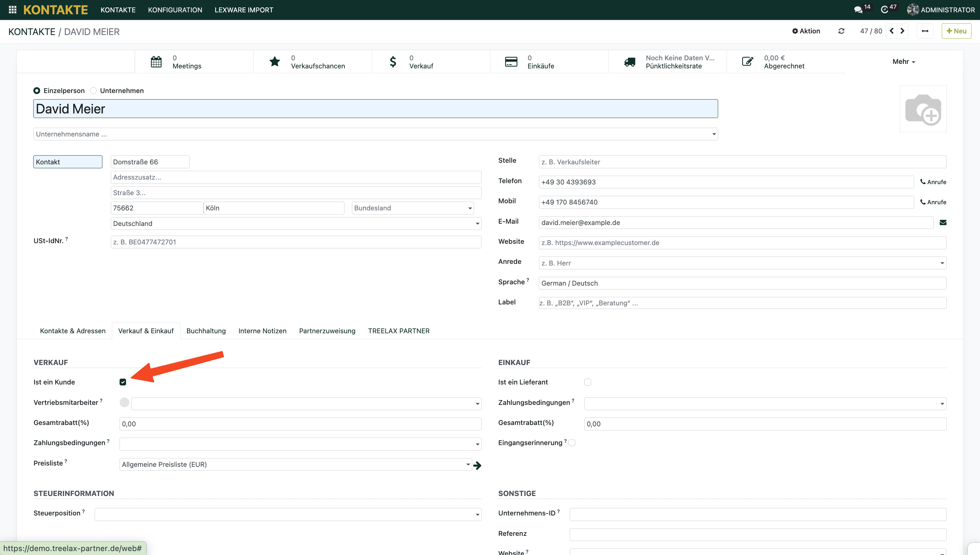Open the apps grid menu icon
980x555 pixels.
point(13,9)
